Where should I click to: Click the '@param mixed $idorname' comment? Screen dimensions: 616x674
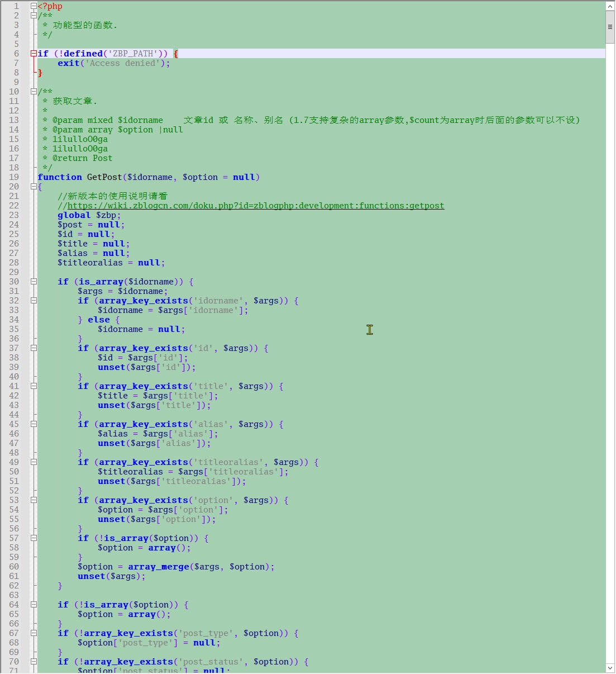[x=108, y=120]
